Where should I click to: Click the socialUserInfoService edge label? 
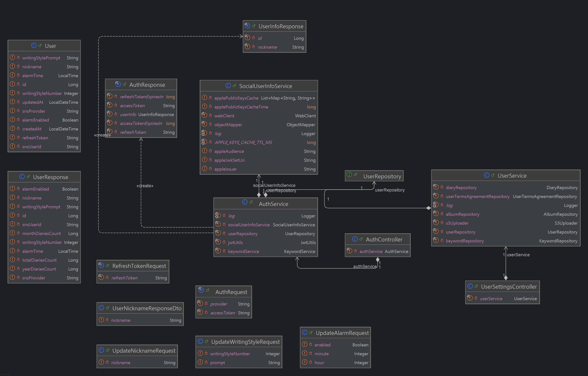tap(274, 185)
